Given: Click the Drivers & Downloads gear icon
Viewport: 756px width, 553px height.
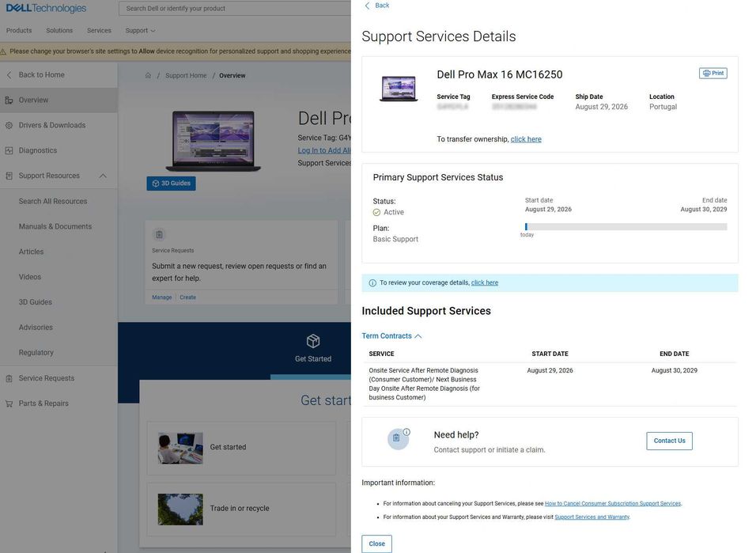Looking at the screenshot, I should 9,126.
